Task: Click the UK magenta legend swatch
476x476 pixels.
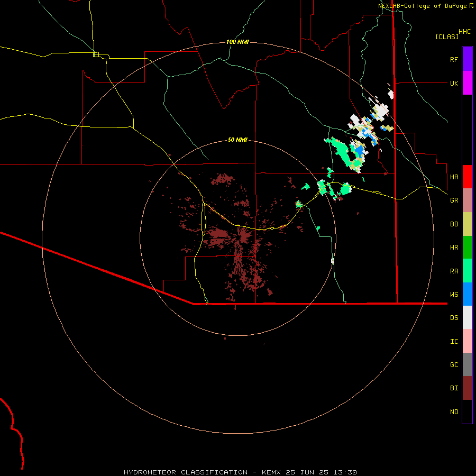Action: [467, 83]
